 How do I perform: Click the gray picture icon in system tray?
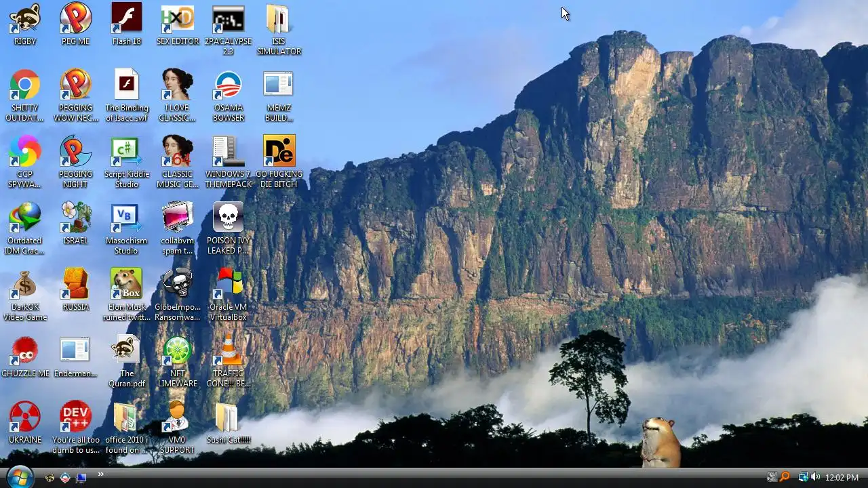click(772, 477)
